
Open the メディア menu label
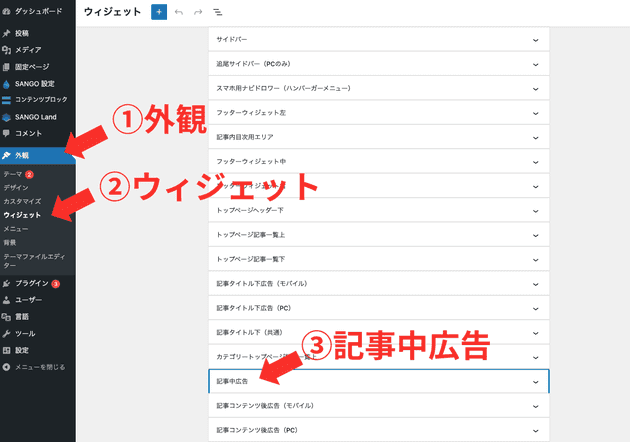28,50
